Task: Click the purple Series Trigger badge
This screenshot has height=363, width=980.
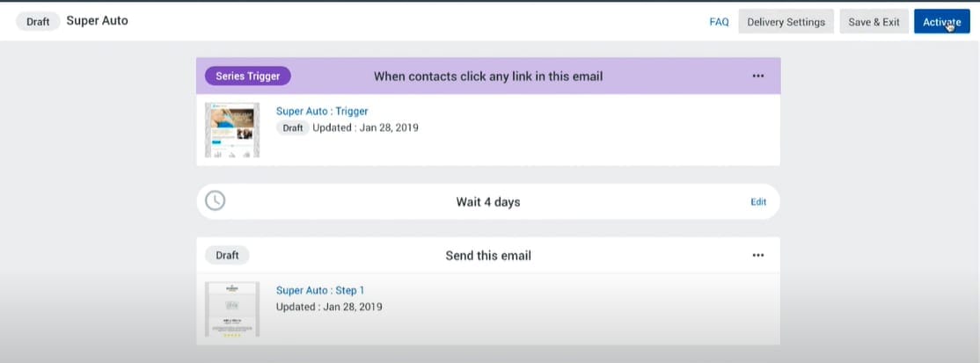Action: (x=248, y=76)
